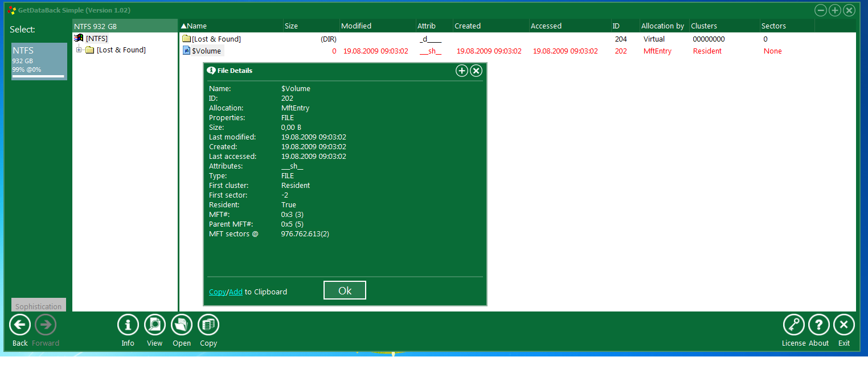This screenshot has height=369, width=868.
Task: Click the Copy files icon
Action: point(208,325)
